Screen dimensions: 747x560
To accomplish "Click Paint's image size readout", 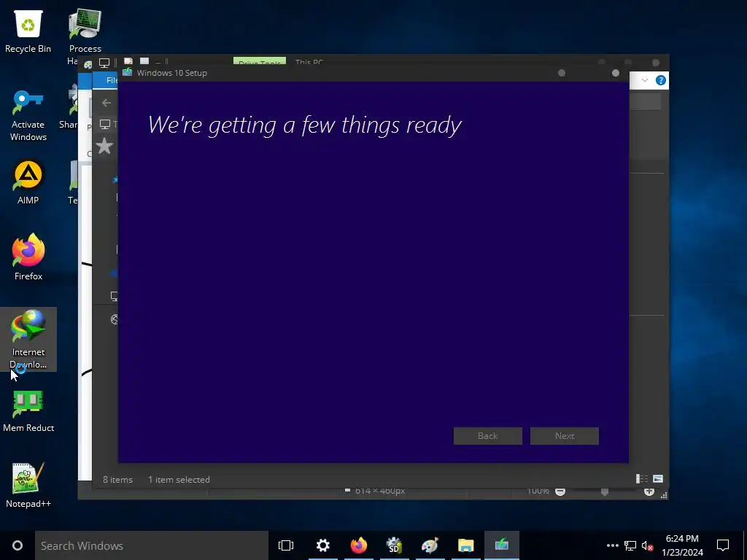I will tap(379, 491).
